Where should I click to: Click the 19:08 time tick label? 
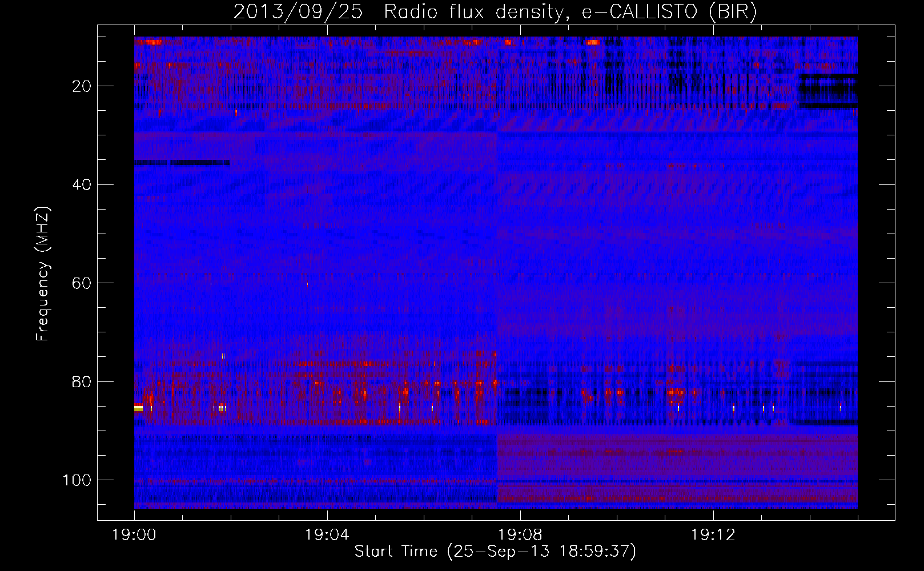(520, 535)
